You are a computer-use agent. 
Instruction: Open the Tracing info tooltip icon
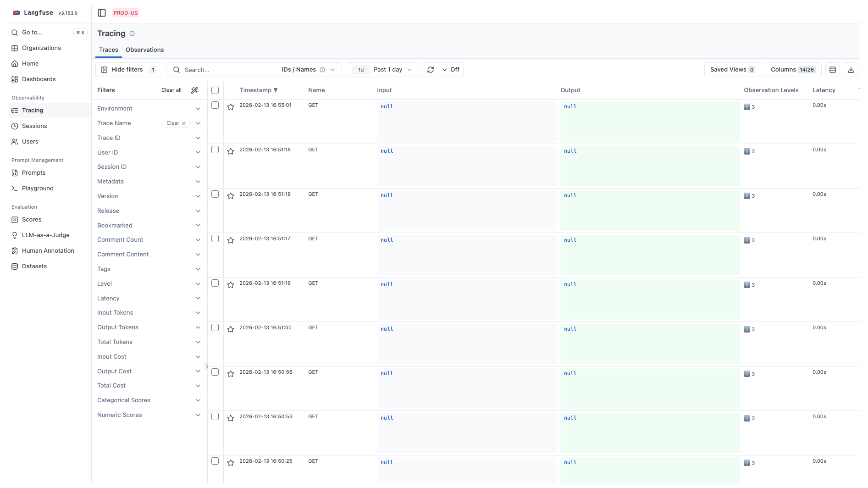132,33
